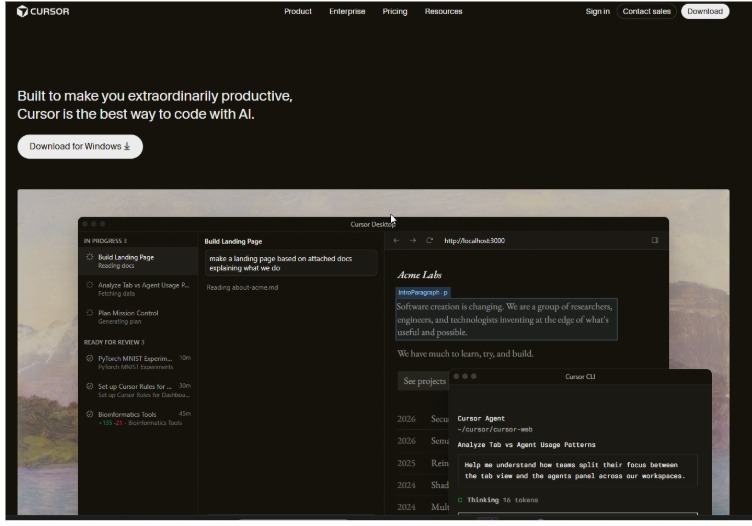Click spinner icon beside Plan Mission Control
752x526 pixels.
(x=89, y=313)
